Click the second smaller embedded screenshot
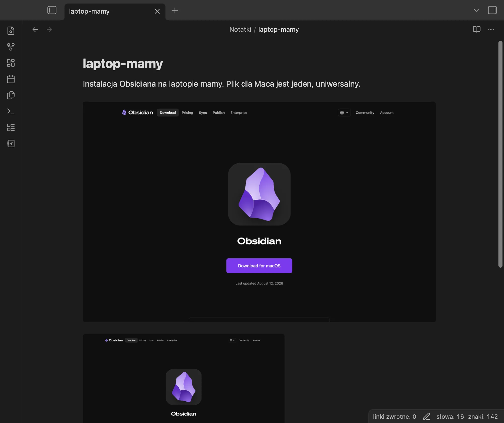Viewport: 504px width, 423px height. click(x=183, y=378)
